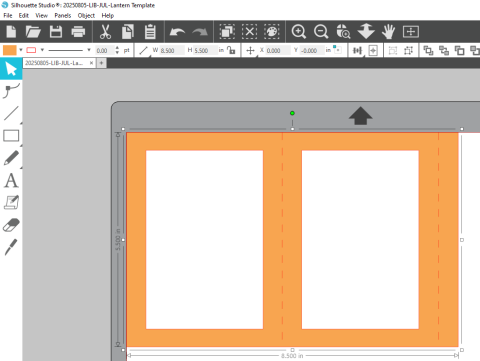Zoom in with the magnifier plus
480x361 pixels.
[299, 32]
